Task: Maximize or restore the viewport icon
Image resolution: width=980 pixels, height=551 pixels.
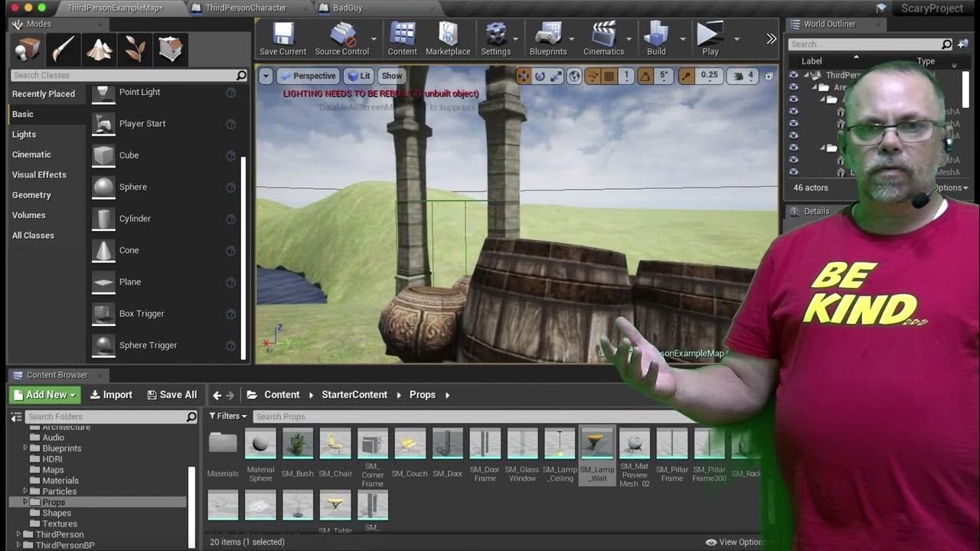Action: tap(769, 77)
